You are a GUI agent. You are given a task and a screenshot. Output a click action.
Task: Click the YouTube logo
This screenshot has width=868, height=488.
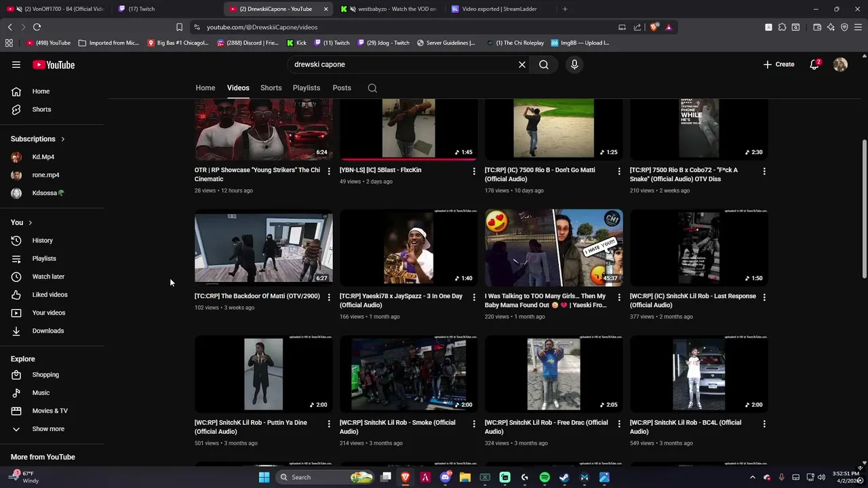coord(54,65)
